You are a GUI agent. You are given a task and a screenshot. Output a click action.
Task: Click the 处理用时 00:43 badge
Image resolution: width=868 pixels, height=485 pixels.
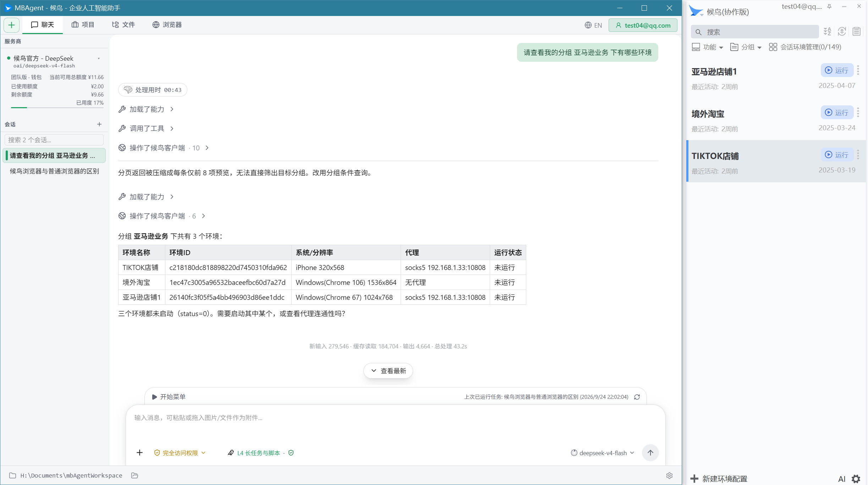153,90
